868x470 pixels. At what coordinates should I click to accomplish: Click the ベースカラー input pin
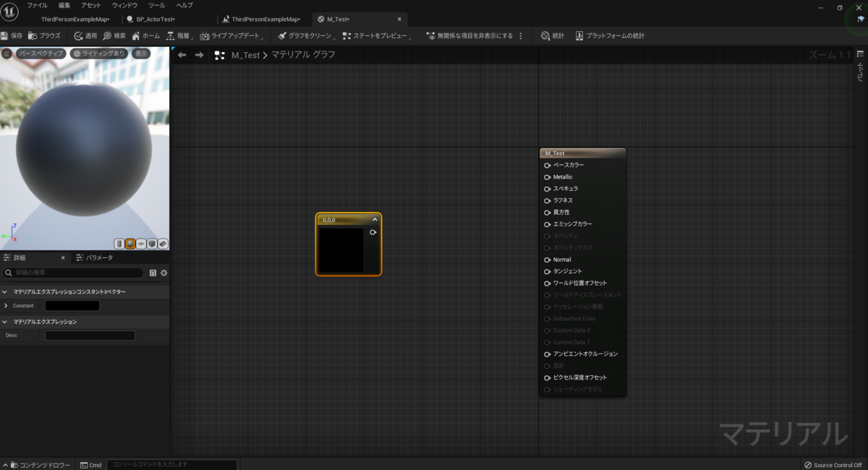point(547,165)
